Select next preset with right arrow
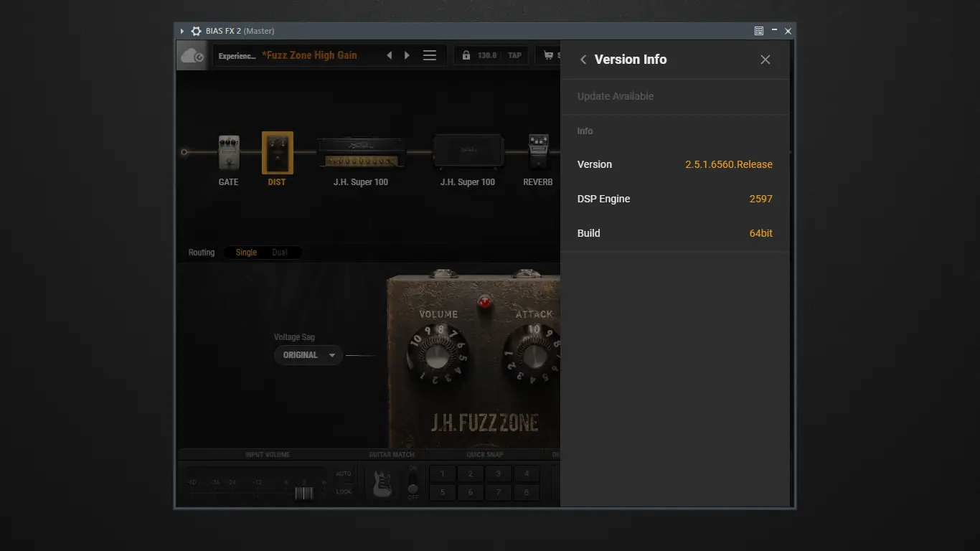Image resolution: width=980 pixels, height=551 pixels. click(x=407, y=55)
